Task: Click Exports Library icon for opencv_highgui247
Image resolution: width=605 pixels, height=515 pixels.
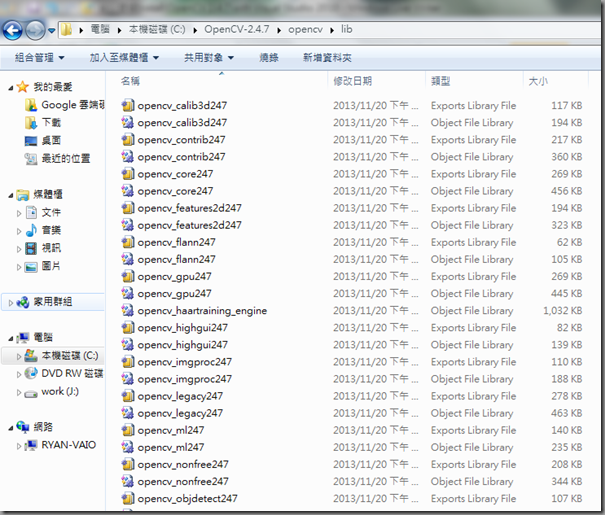Action: pos(128,328)
